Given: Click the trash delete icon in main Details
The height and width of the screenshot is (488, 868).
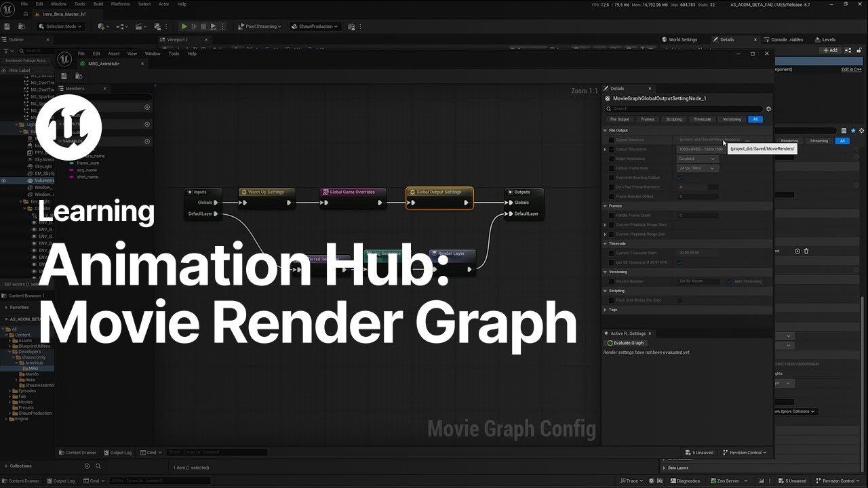Looking at the screenshot, I should (x=806, y=251).
